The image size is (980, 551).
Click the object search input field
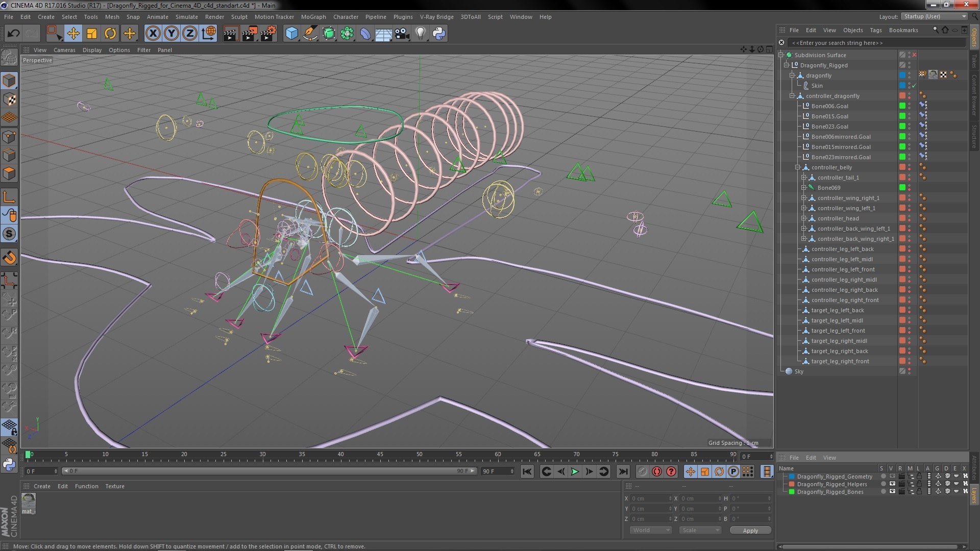point(876,43)
